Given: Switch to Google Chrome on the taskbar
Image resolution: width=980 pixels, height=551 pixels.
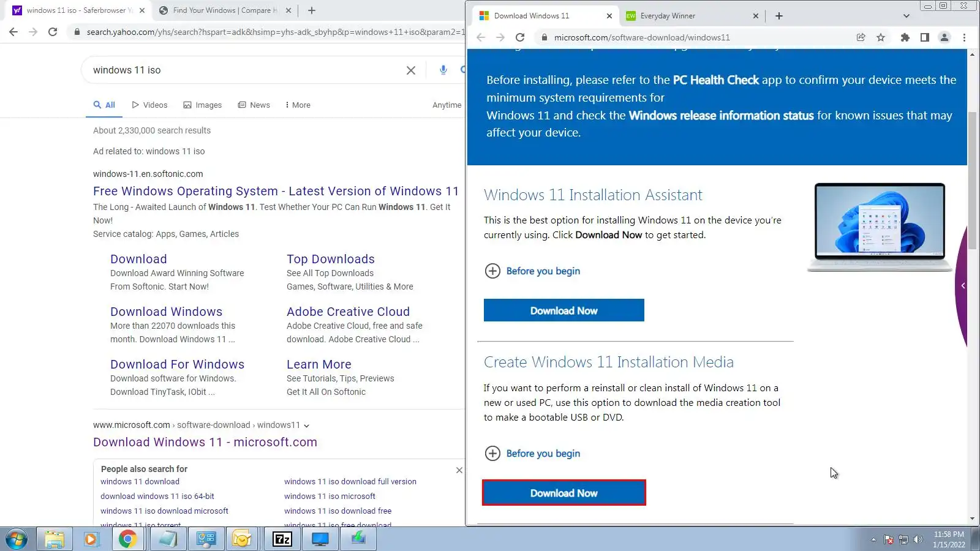Looking at the screenshot, I should click(128, 539).
